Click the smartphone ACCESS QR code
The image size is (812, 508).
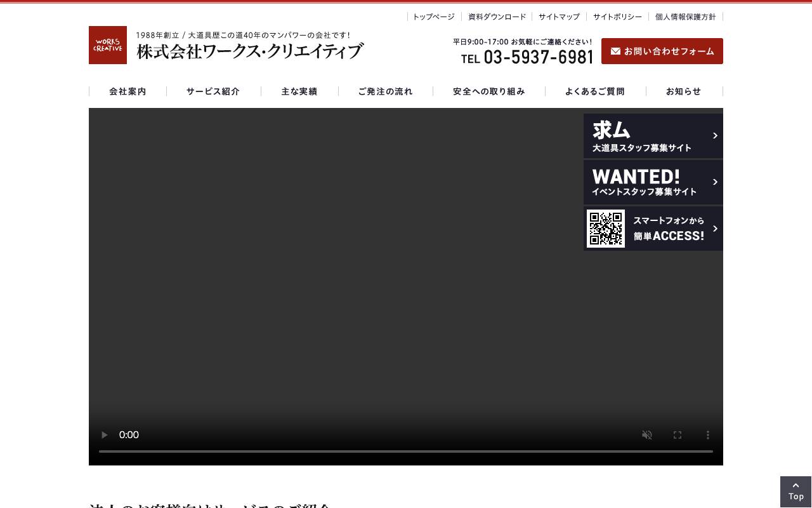[606, 229]
